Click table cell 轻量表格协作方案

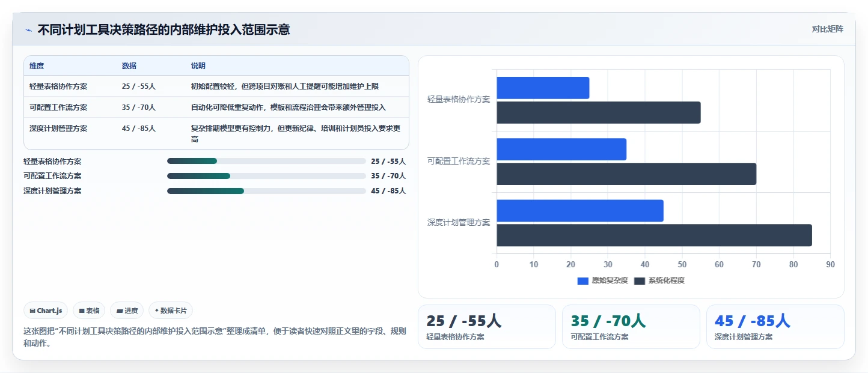coord(58,86)
